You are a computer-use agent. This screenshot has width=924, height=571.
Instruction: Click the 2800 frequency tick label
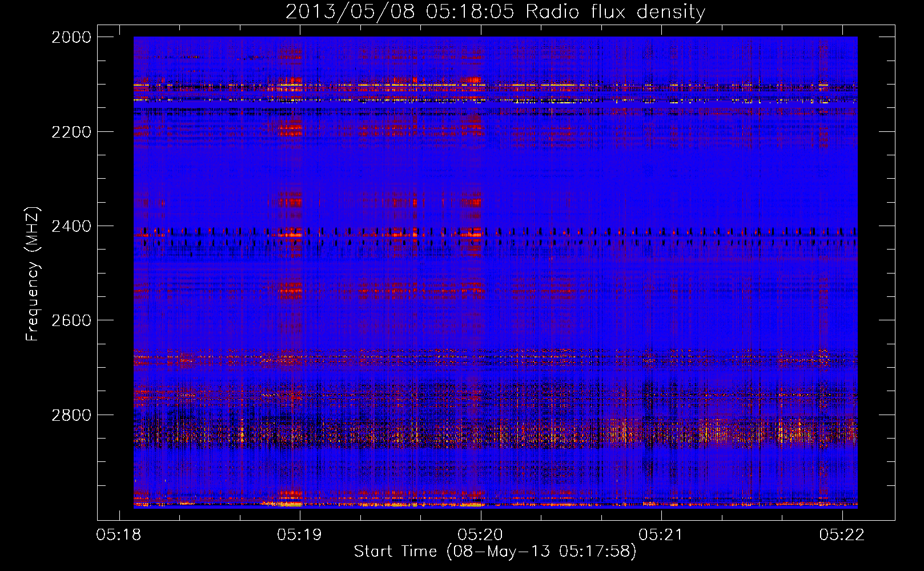[71, 415]
